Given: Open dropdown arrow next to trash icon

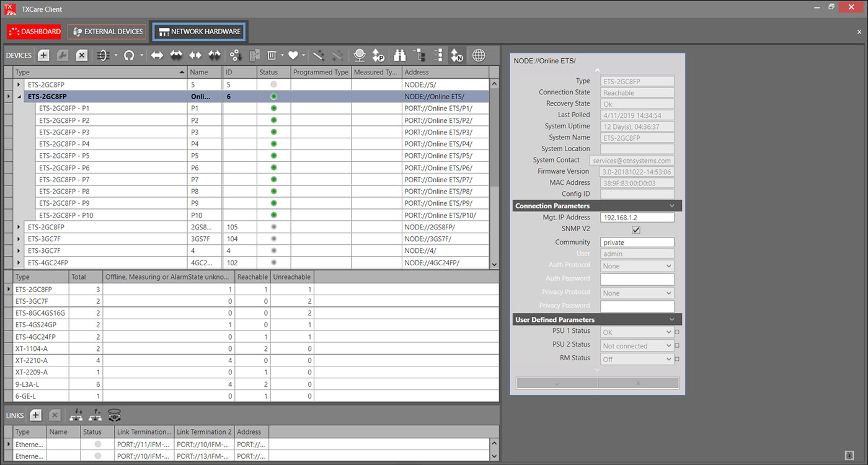Looking at the screenshot, I should tap(281, 55).
